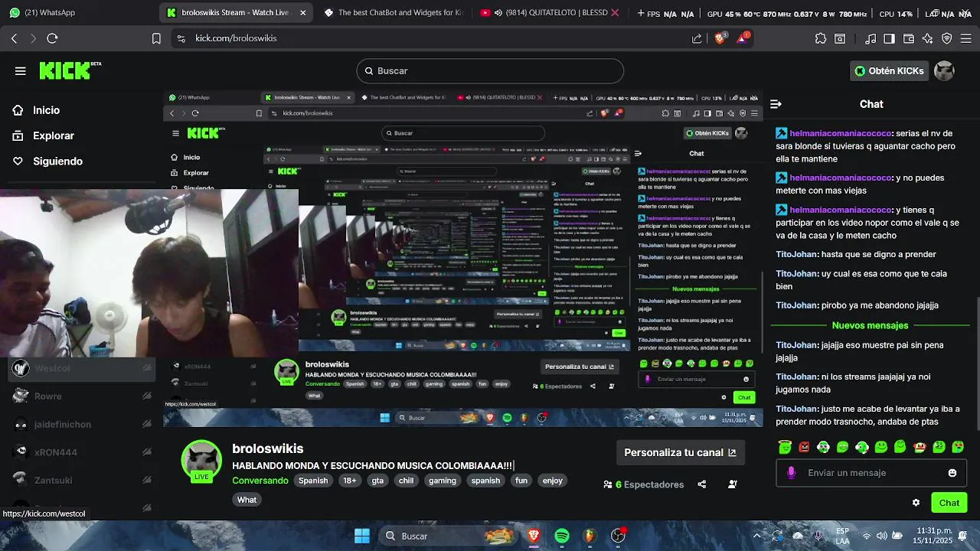Open the emoji picker in chat input
The width and height of the screenshot is (980, 551).
point(952,473)
